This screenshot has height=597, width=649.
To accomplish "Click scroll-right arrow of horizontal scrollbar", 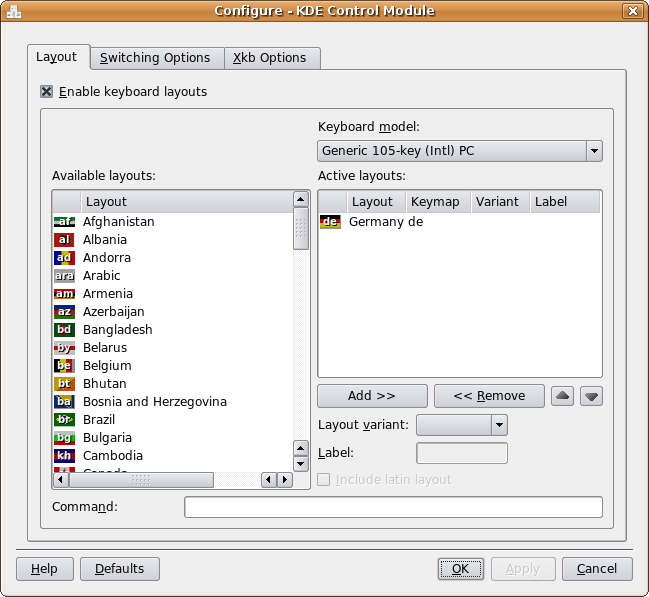I will (285, 480).
